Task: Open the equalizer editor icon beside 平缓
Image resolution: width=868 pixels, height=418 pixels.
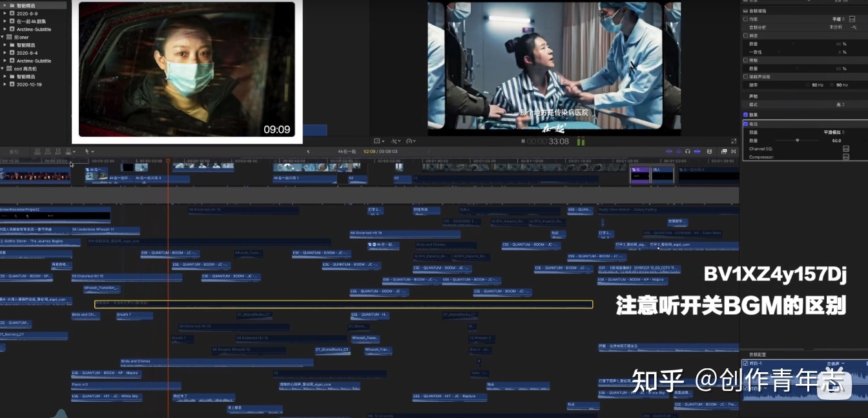Action: coord(853,19)
